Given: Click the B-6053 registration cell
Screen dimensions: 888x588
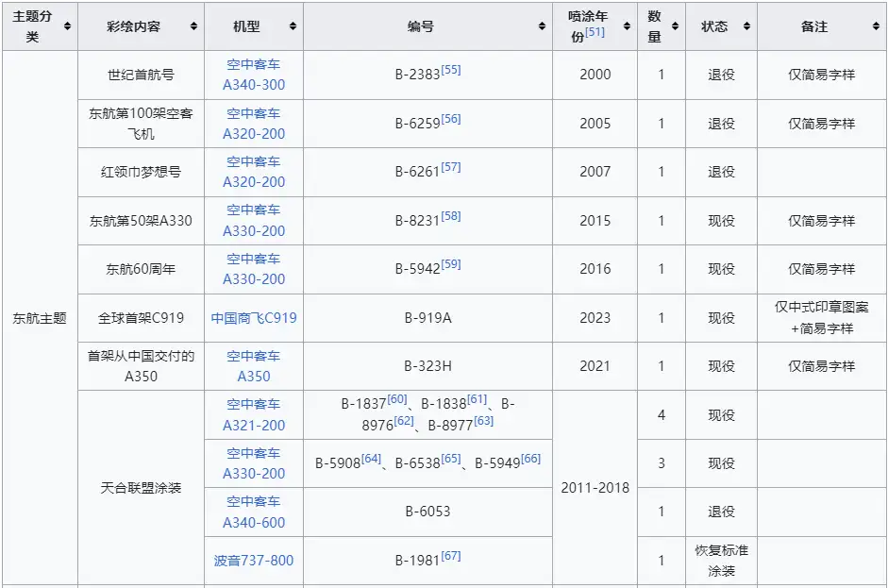Looking at the screenshot, I should [x=427, y=512].
